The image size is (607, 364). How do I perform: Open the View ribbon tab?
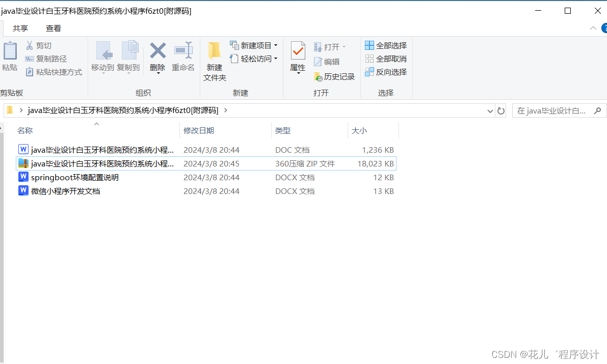(53, 28)
